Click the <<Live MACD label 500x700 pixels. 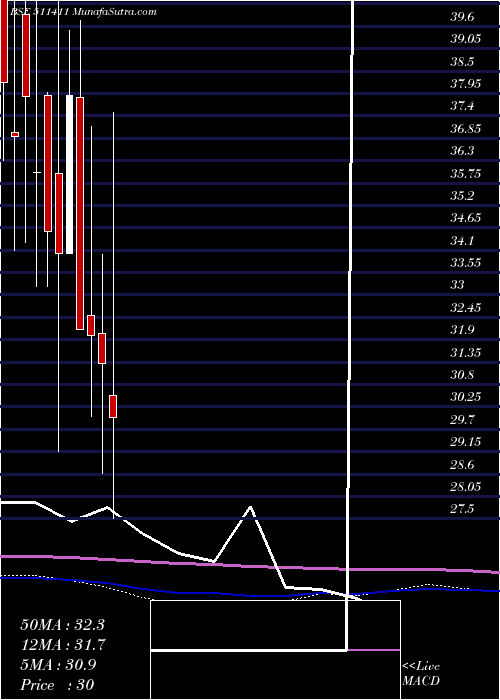(421, 674)
